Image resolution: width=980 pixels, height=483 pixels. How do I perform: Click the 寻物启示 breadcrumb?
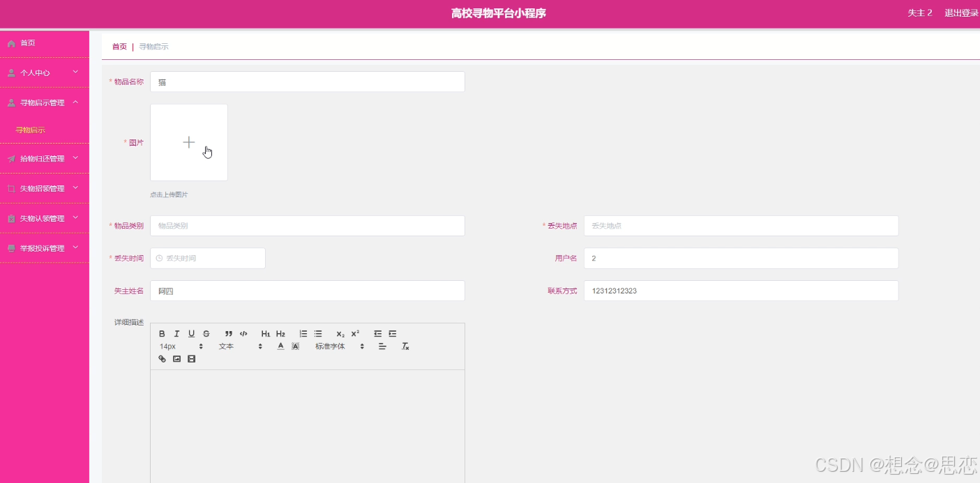pyautogui.click(x=153, y=47)
